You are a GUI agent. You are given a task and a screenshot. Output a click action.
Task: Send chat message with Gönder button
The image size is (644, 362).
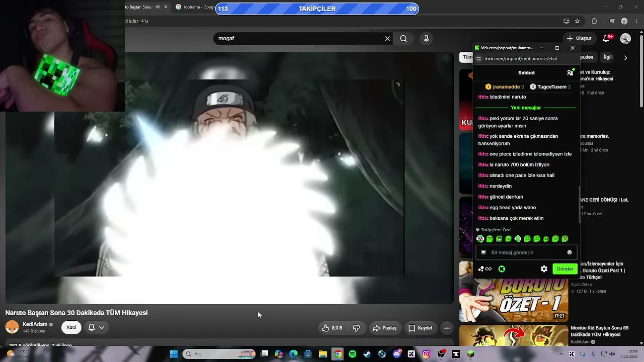565,269
